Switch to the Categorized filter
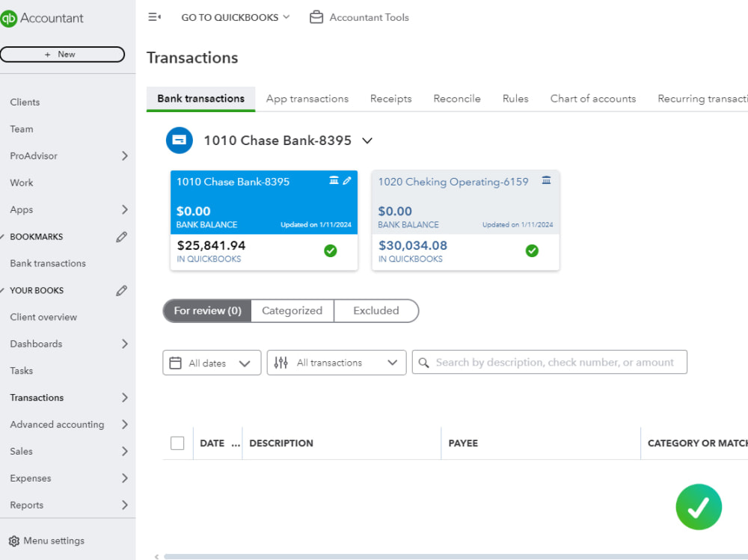Image resolution: width=748 pixels, height=560 pixels. click(292, 311)
